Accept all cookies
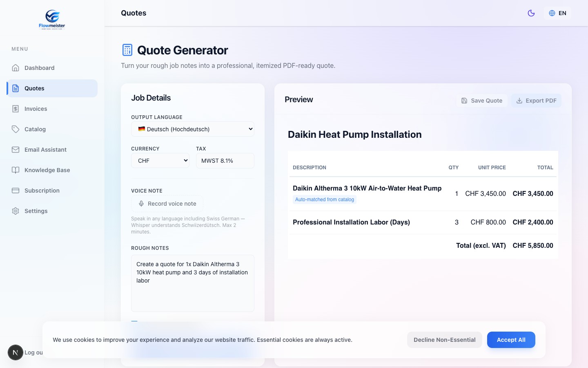Screen dimensions: 588x368 (x=511, y=340)
